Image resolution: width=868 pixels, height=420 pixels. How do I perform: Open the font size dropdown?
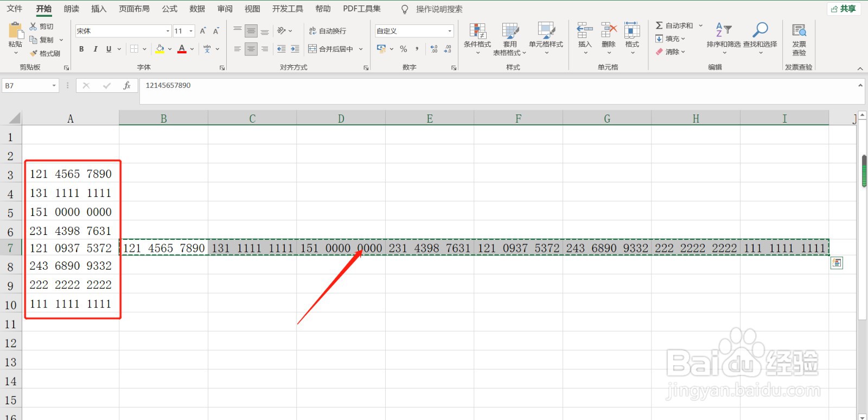tap(191, 31)
